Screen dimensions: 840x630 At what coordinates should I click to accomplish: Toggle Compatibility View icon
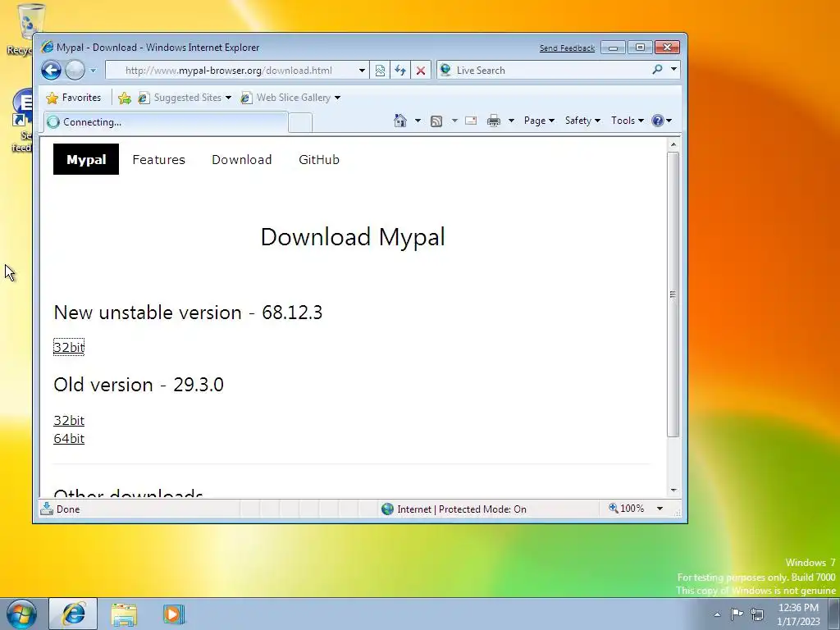pyautogui.click(x=380, y=71)
